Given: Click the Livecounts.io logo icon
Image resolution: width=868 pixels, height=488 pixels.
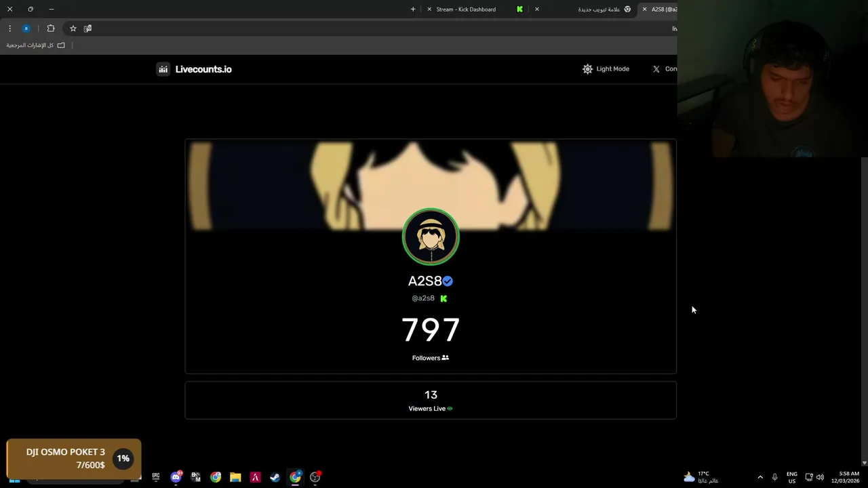Looking at the screenshot, I should (163, 69).
